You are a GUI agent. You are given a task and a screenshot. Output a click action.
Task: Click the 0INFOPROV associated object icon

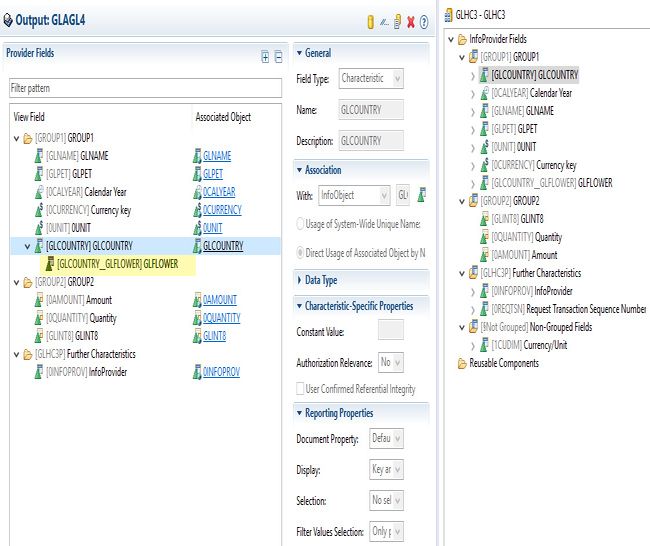tap(197, 371)
